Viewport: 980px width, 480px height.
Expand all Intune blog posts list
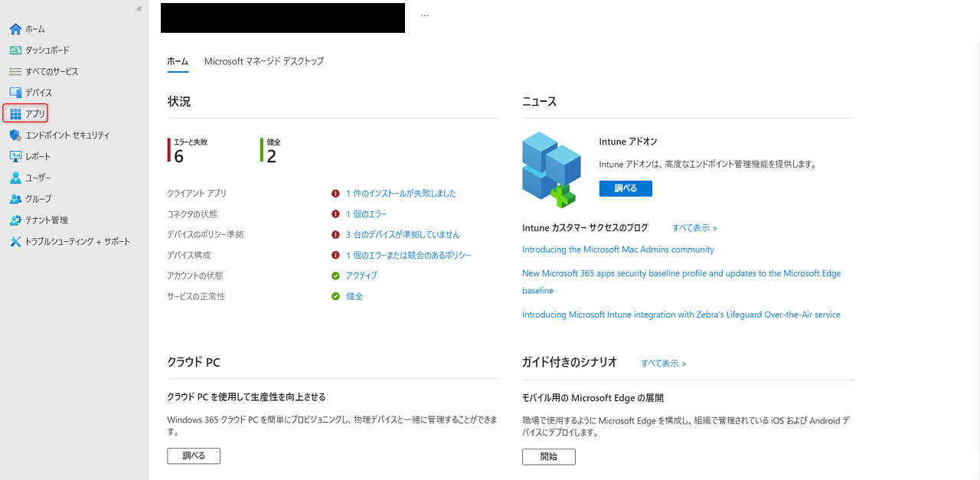tap(694, 228)
